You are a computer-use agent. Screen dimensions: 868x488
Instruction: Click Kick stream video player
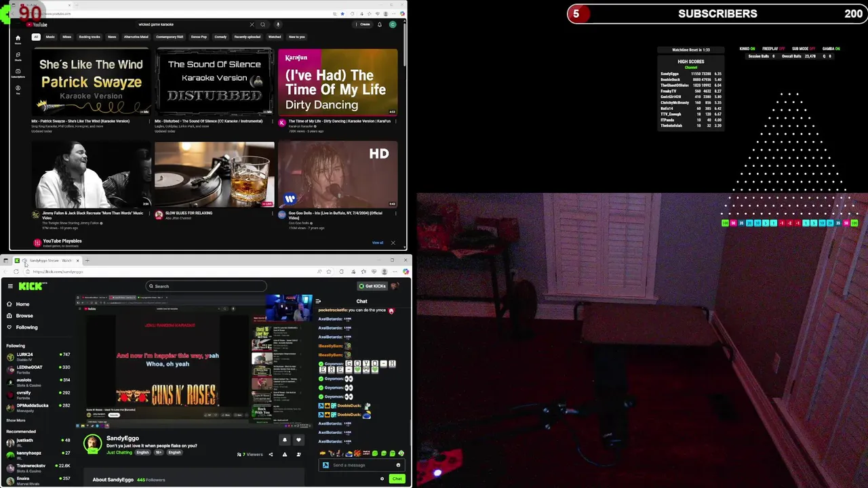[x=195, y=361]
